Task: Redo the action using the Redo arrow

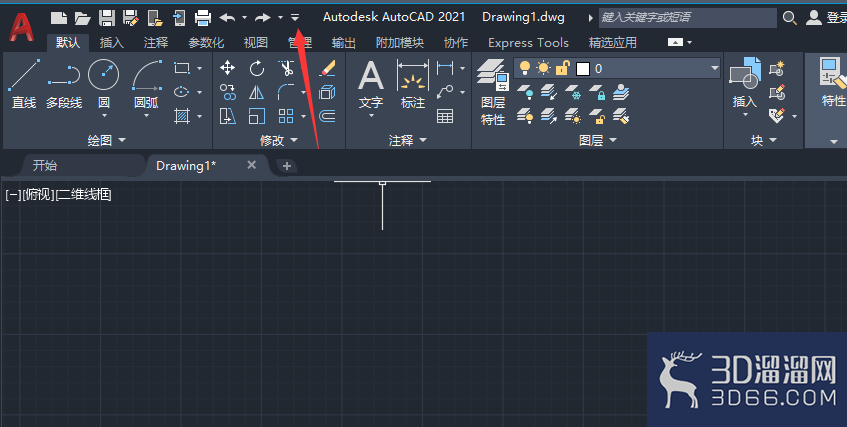Action: click(x=263, y=18)
